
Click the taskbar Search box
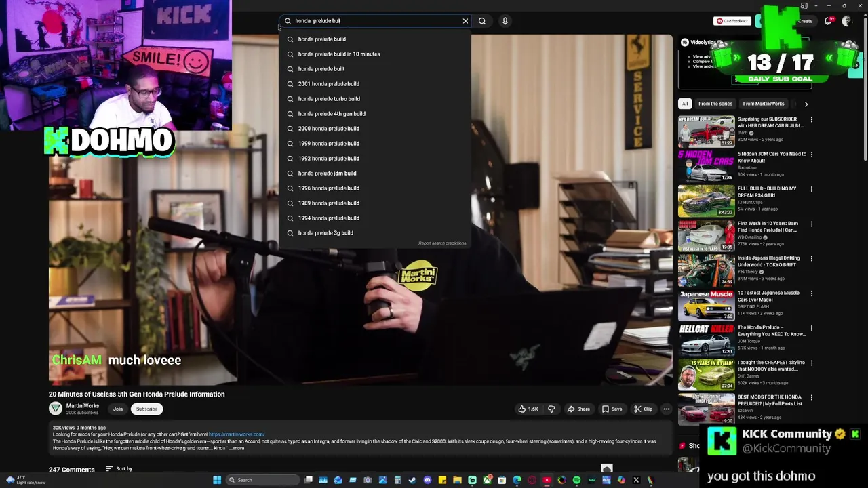point(263,480)
